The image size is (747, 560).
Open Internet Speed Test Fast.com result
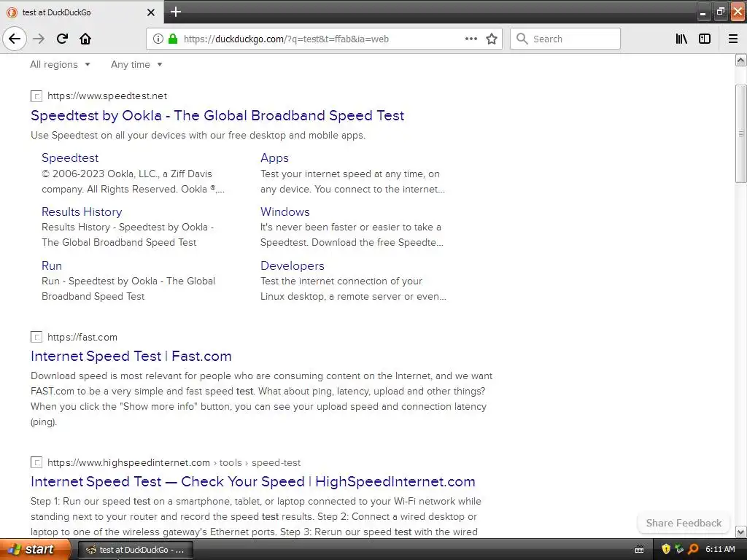131,356
